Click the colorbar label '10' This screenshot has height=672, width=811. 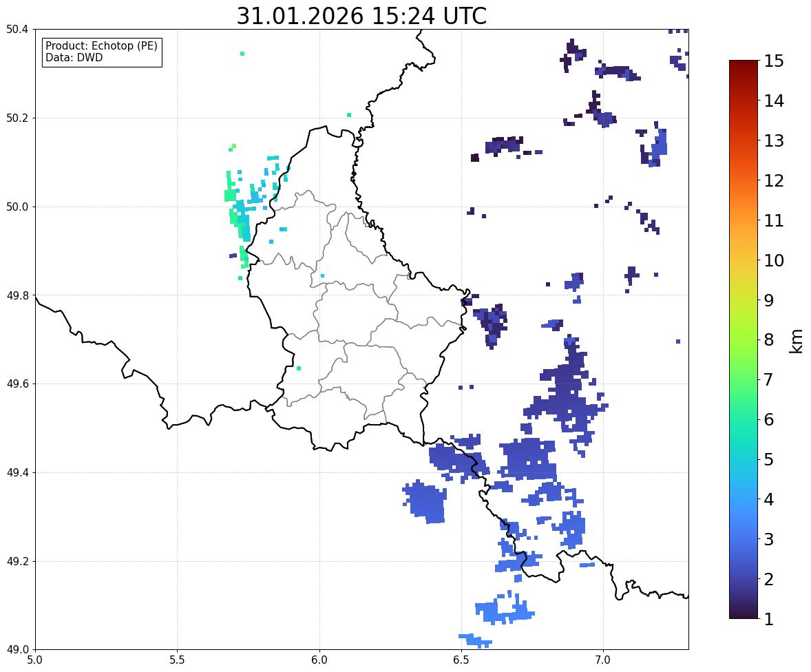(x=774, y=260)
